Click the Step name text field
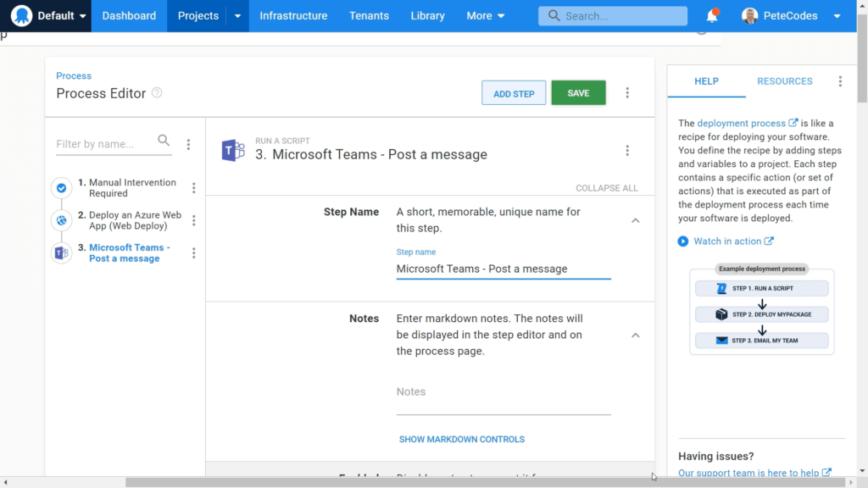The height and width of the screenshot is (488, 868). [x=504, y=269]
